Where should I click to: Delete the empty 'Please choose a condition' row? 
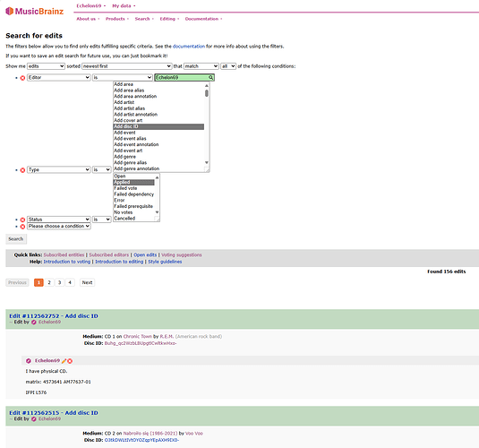coord(22,227)
